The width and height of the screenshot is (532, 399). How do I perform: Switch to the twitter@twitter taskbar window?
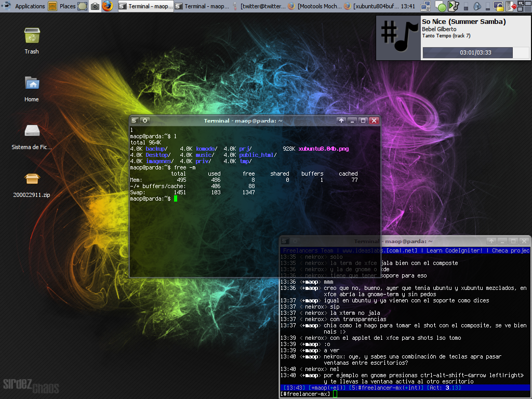pyautogui.click(x=259, y=6)
